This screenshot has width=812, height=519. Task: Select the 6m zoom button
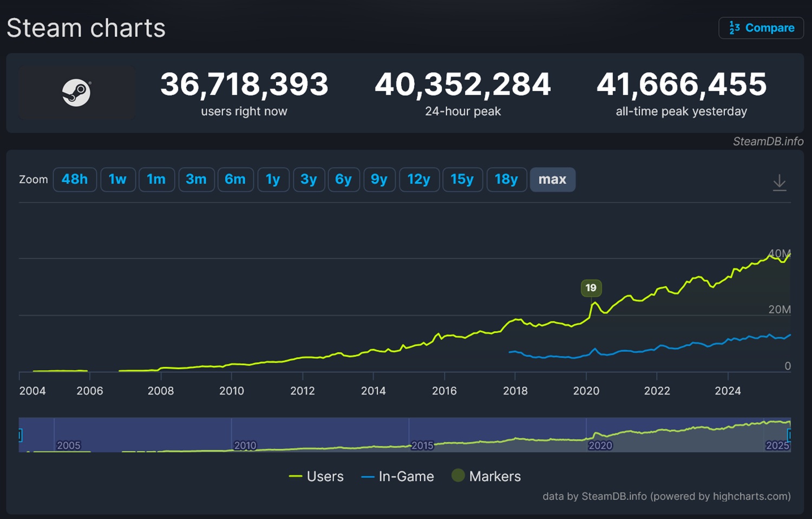(x=235, y=180)
